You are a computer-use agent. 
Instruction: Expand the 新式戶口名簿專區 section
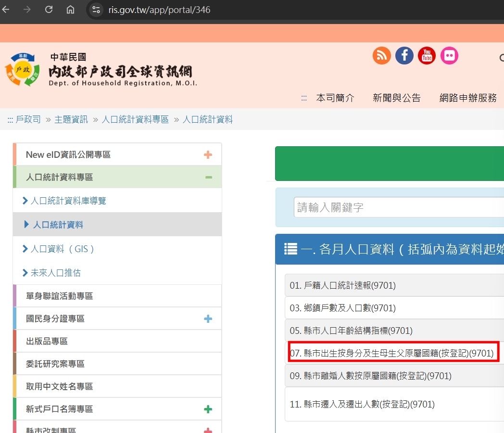tap(208, 409)
